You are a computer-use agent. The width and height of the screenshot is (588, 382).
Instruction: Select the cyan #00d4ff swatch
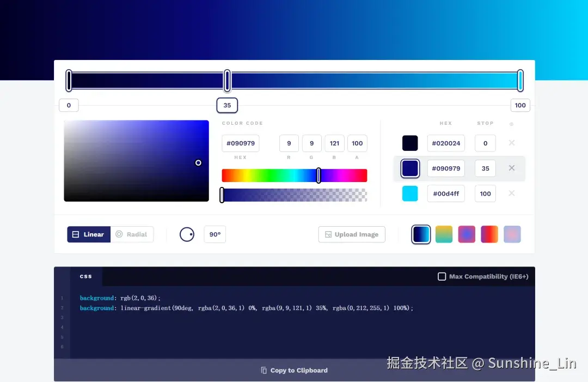(x=410, y=193)
